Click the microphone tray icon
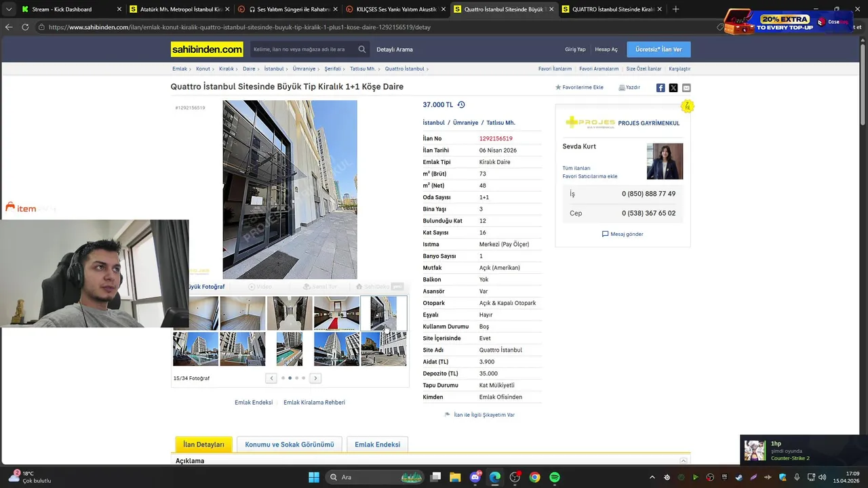868x488 pixels. pos(797,477)
